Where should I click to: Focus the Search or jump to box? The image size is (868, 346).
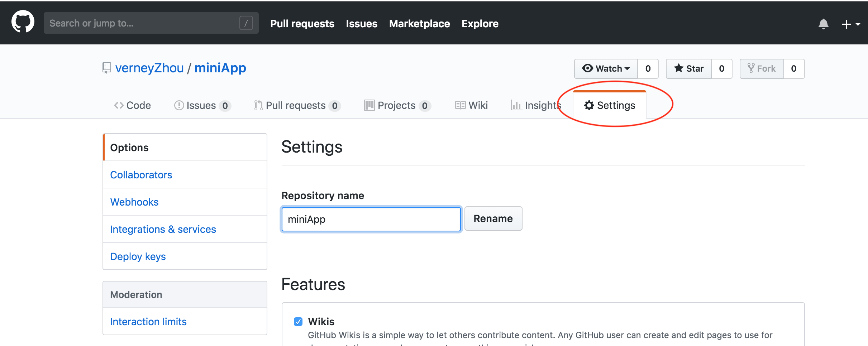[x=143, y=23]
